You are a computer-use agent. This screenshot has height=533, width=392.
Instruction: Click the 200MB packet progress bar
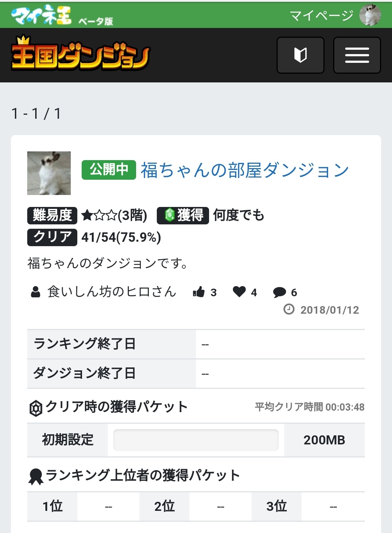[196, 440]
